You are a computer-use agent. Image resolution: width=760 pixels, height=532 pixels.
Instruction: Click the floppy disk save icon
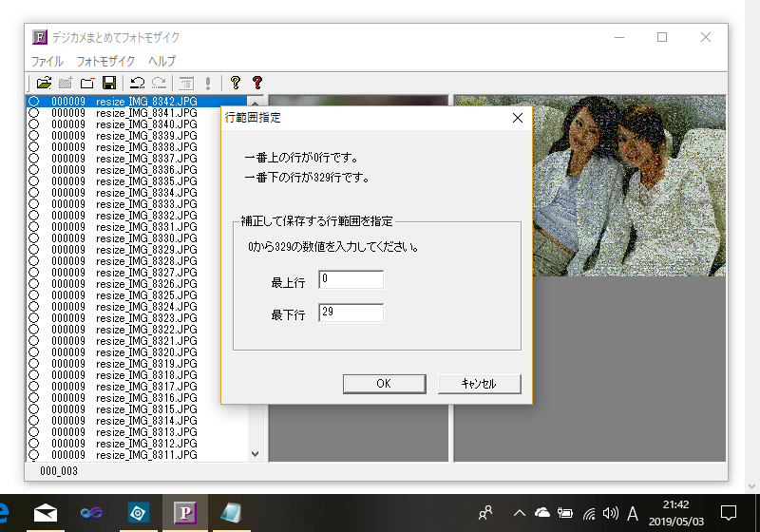coord(109,84)
